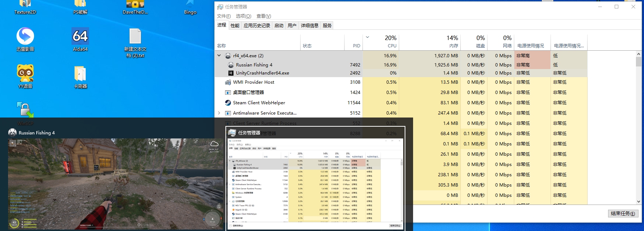Open the 文件(F) menu
644x231 pixels.
point(224,16)
